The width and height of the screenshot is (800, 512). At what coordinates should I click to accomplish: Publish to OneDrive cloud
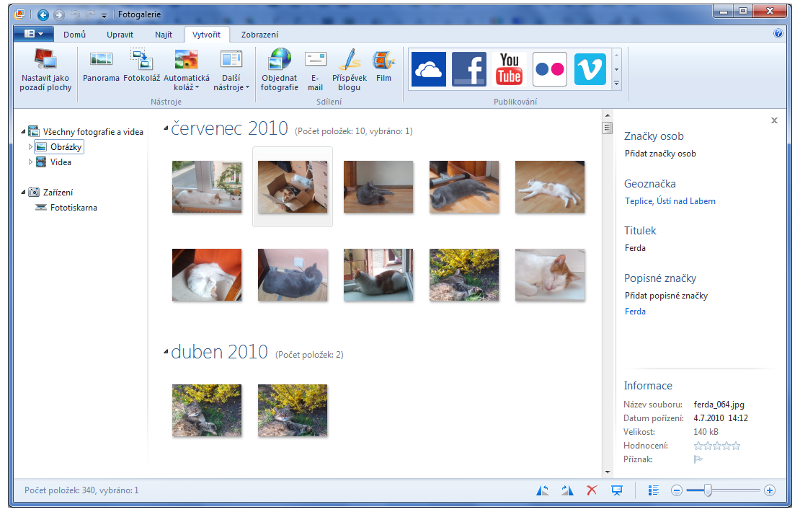click(429, 69)
